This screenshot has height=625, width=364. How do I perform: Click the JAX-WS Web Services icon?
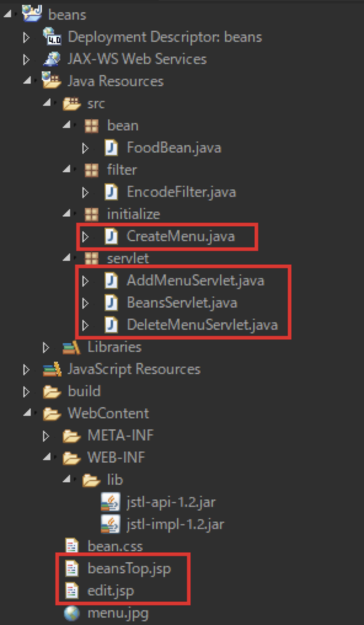(x=52, y=59)
